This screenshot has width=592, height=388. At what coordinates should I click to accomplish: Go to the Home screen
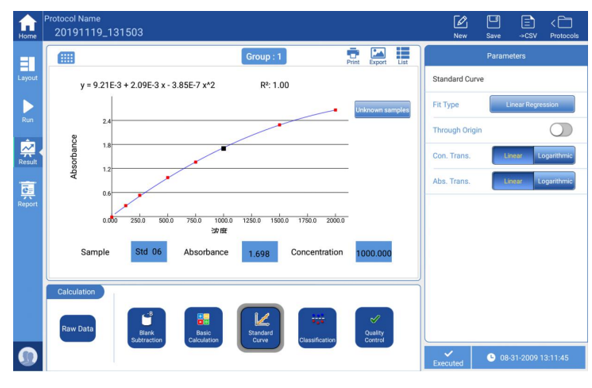point(28,26)
